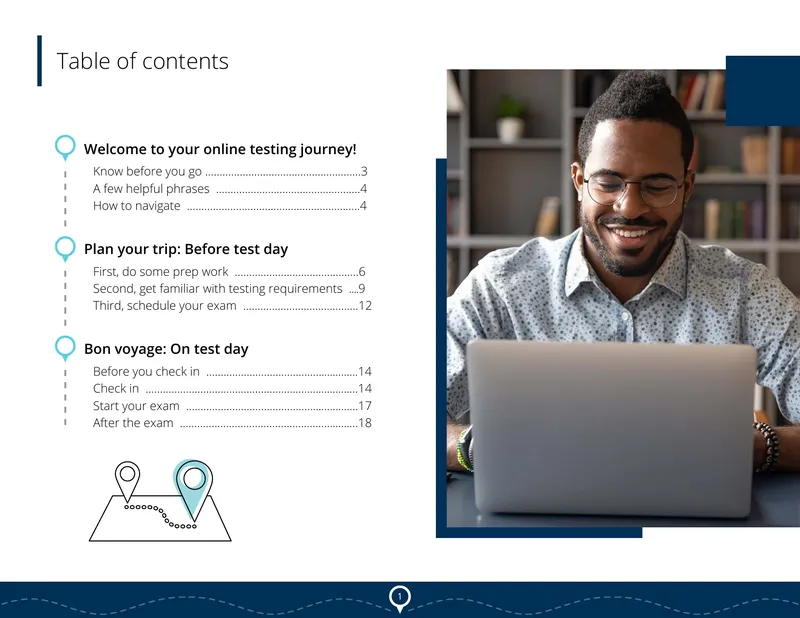Go to "How to navigate" entry
Screen dimensions: 800x618
[230, 206]
